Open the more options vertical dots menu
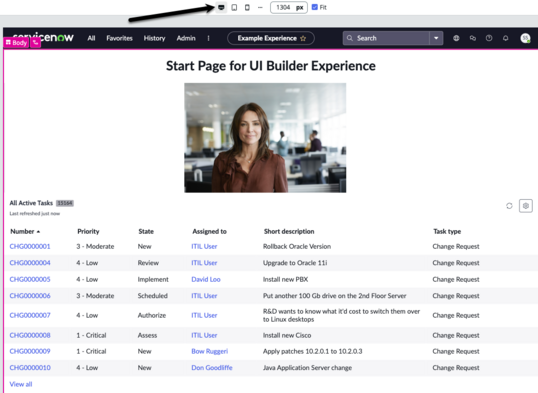 click(208, 38)
